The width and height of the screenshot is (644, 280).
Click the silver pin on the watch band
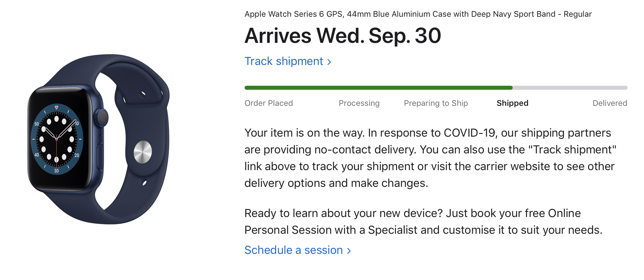tap(143, 152)
